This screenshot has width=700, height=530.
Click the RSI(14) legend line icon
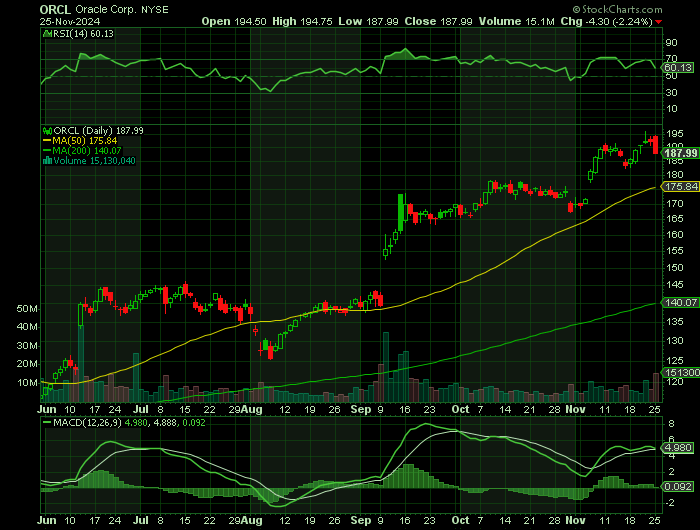[x=47, y=34]
